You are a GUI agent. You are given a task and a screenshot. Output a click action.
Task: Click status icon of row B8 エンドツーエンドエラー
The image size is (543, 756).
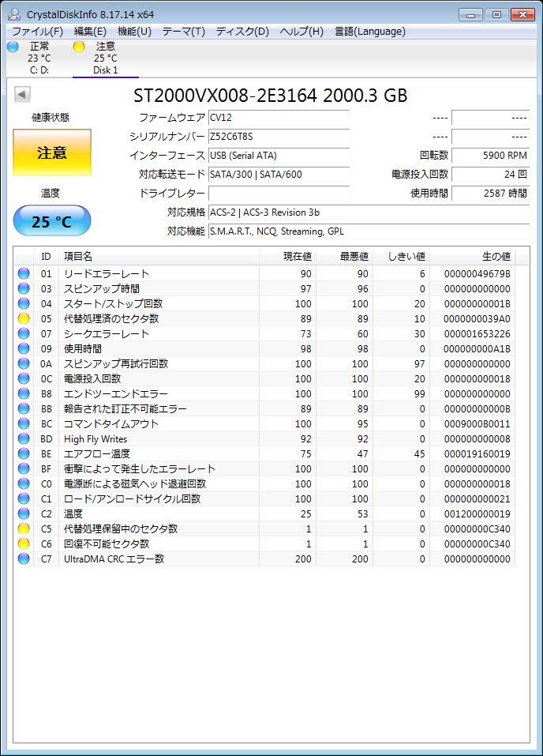click(x=24, y=393)
